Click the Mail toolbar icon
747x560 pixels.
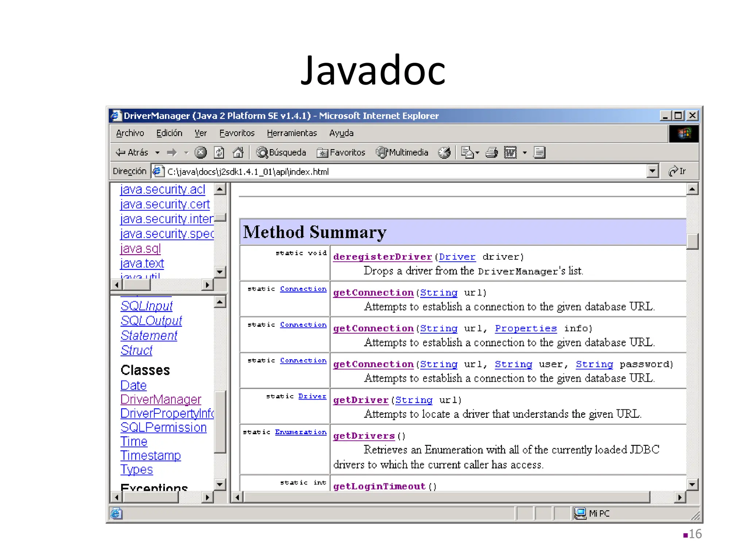coord(467,152)
